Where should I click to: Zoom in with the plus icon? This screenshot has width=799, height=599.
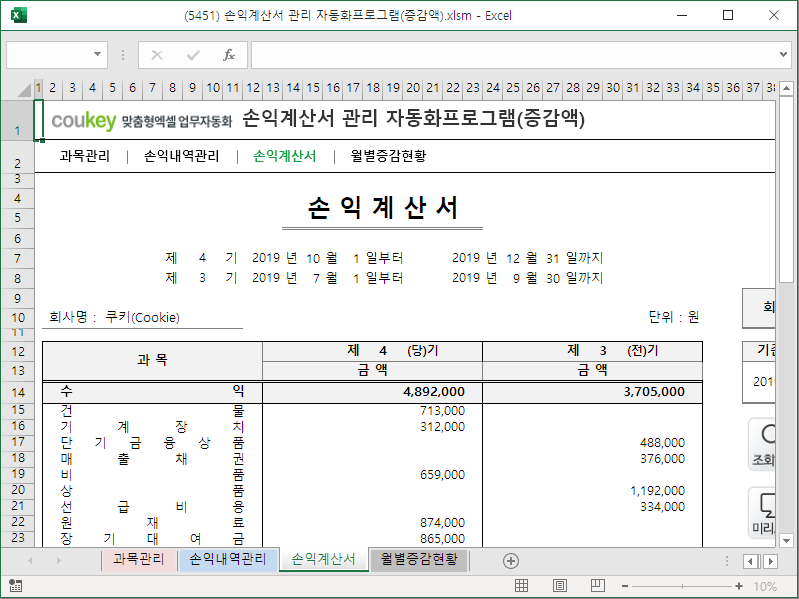click(739, 586)
